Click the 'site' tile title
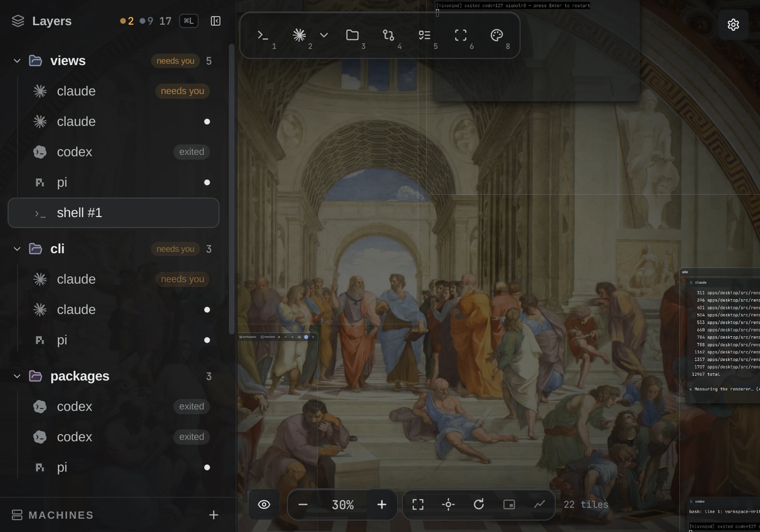The height and width of the screenshot is (532, 760). pos(685,272)
